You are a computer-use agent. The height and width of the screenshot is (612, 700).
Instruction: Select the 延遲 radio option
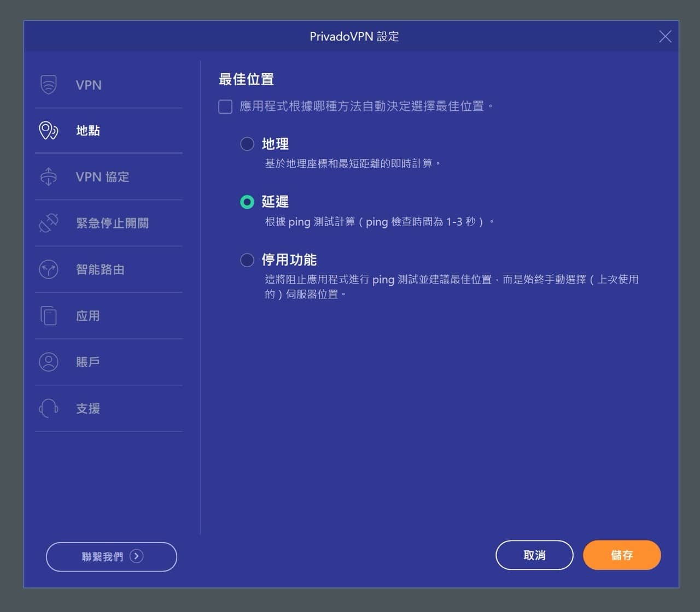(247, 202)
